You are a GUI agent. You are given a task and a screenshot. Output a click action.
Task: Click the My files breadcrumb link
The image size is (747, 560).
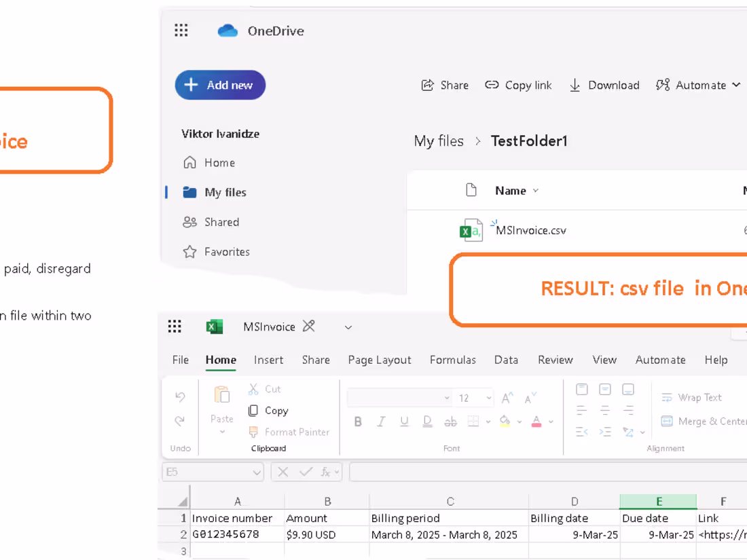click(439, 141)
